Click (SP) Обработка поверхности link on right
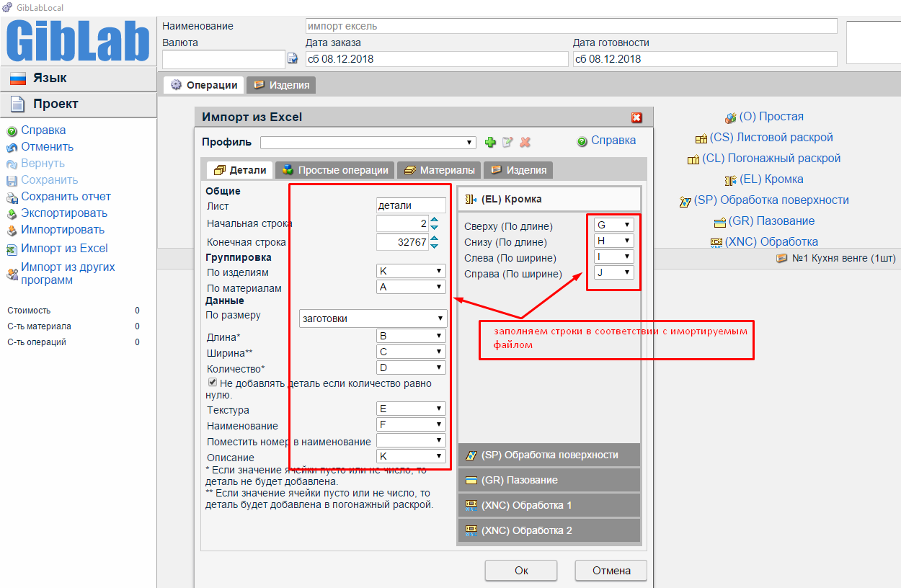 pos(771,200)
